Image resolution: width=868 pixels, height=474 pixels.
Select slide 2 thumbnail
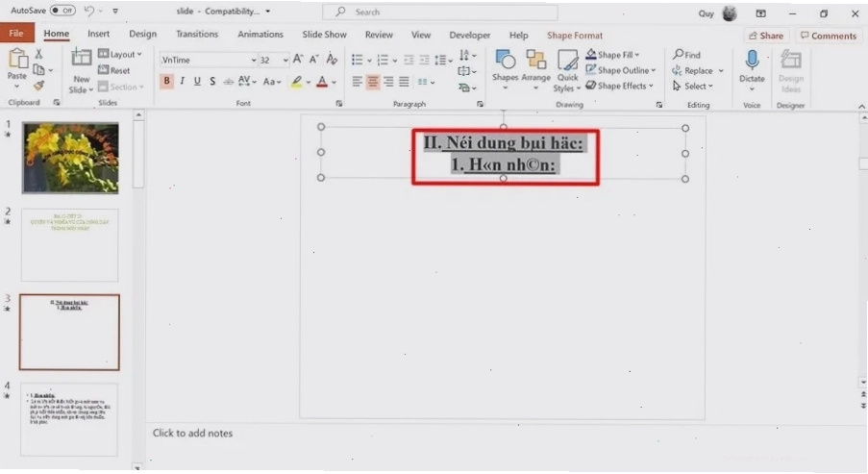70,245
